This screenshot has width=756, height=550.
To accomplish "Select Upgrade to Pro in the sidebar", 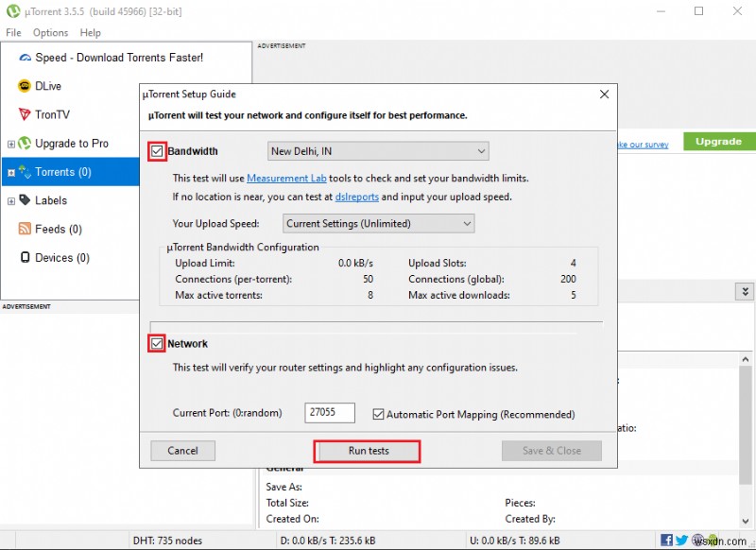I will [71, 144].
